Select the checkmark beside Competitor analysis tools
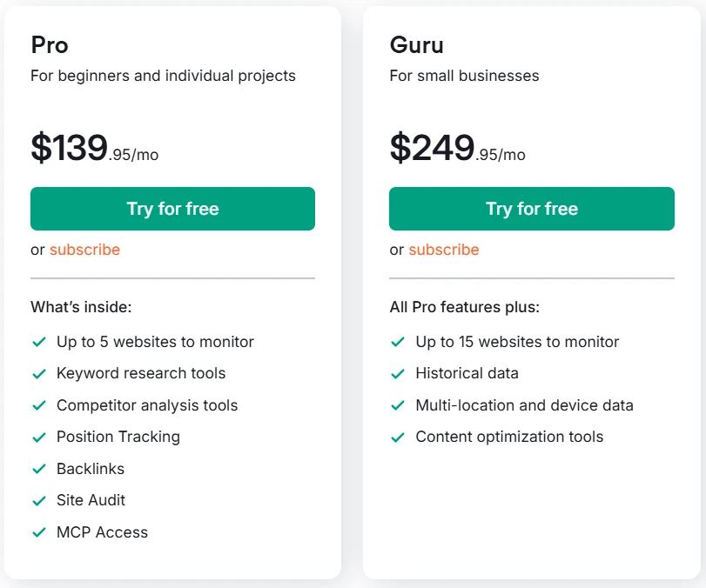Viewport: 706px width, 588px height. [39, 405]
